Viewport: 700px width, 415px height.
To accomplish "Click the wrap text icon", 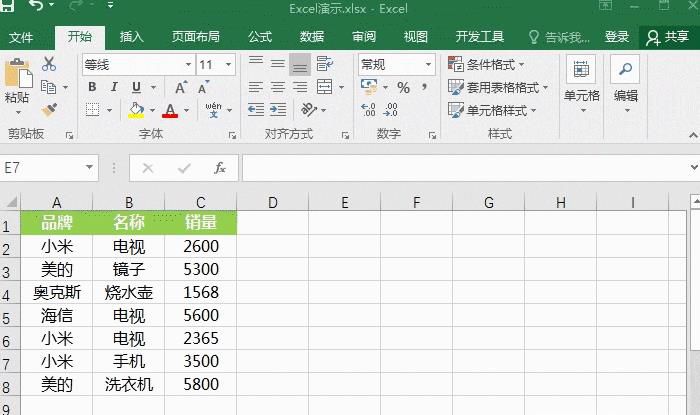I will click(325, 64).
